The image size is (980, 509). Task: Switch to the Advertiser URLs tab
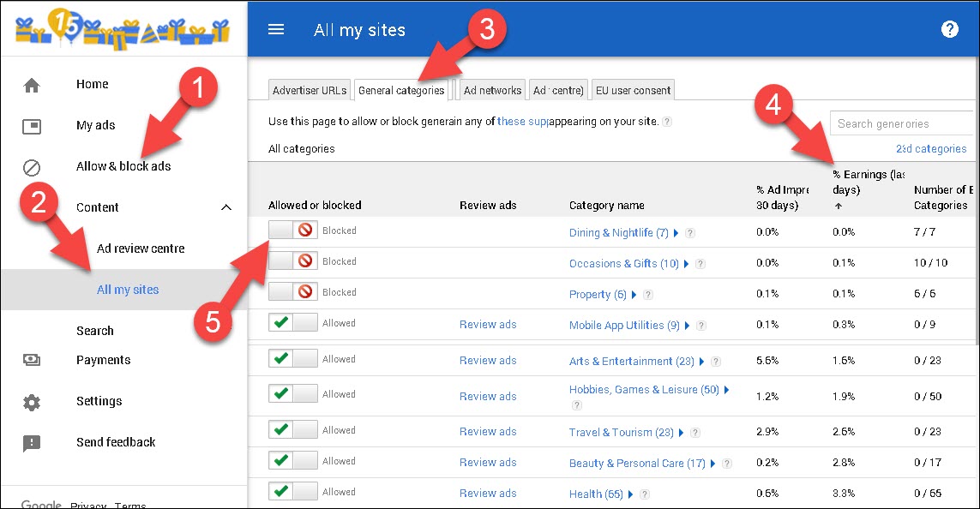pos(309,90)
